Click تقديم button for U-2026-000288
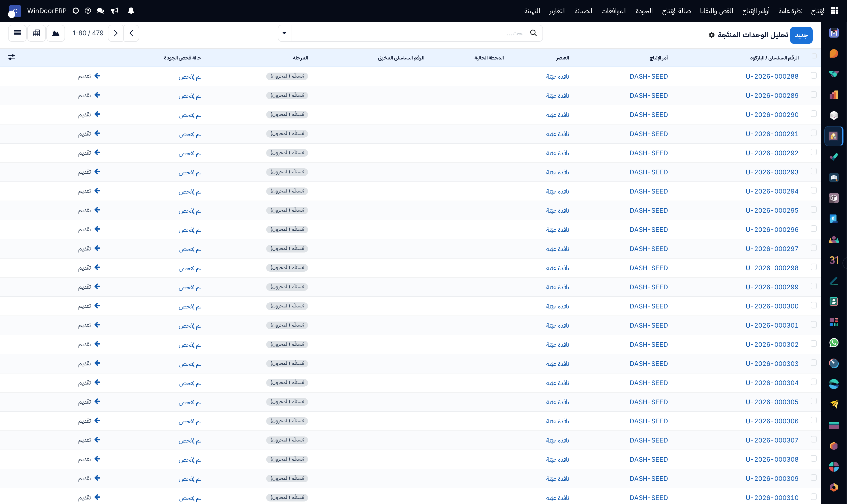Image resolution: width=847 pixels, height=504 pixels. coord(89,76)
